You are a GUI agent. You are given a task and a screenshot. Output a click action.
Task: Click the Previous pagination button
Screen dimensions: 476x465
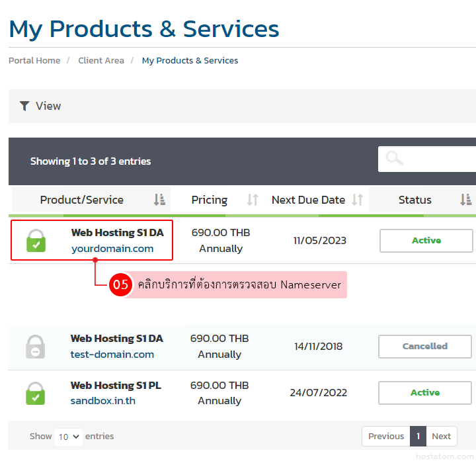point(386,437)
